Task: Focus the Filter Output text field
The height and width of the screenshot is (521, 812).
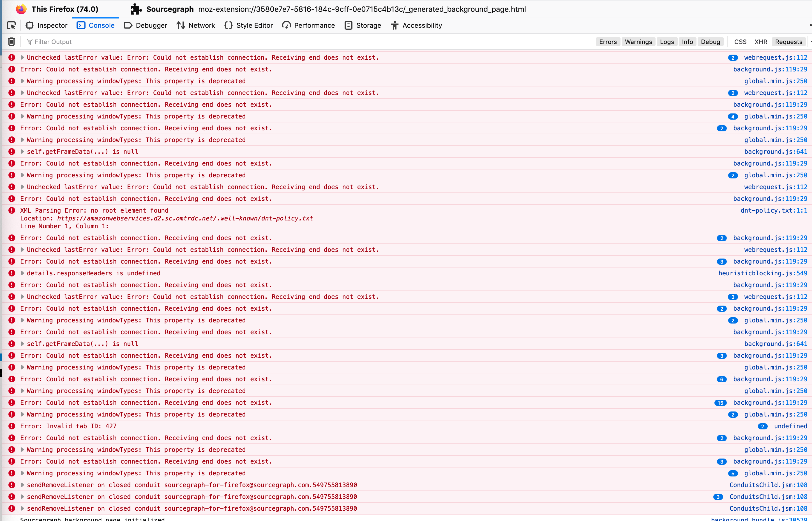Action: (203, 42)
